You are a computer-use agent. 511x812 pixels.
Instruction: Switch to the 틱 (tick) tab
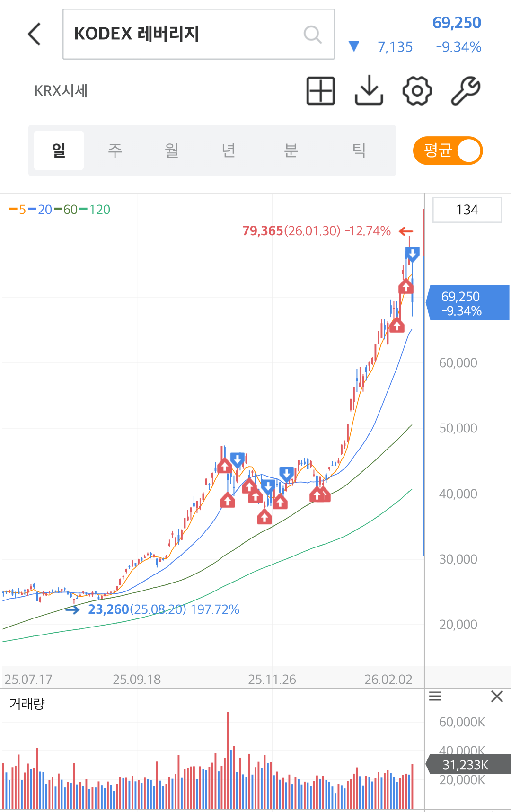[x=359, y=150]
